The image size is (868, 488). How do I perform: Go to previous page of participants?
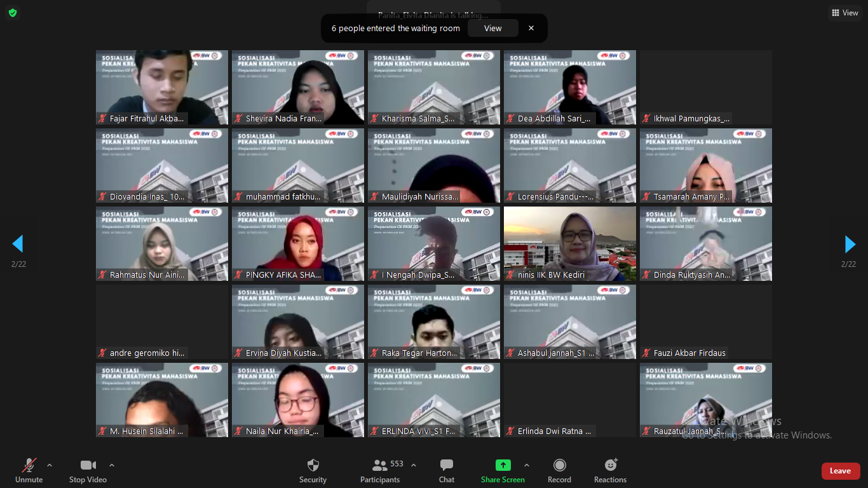pos(18,244)
